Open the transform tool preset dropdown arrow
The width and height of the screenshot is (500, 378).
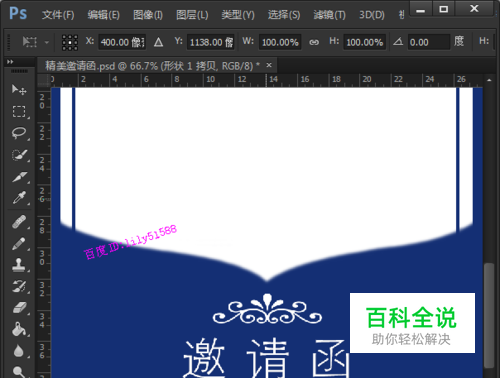coord(47,42)
